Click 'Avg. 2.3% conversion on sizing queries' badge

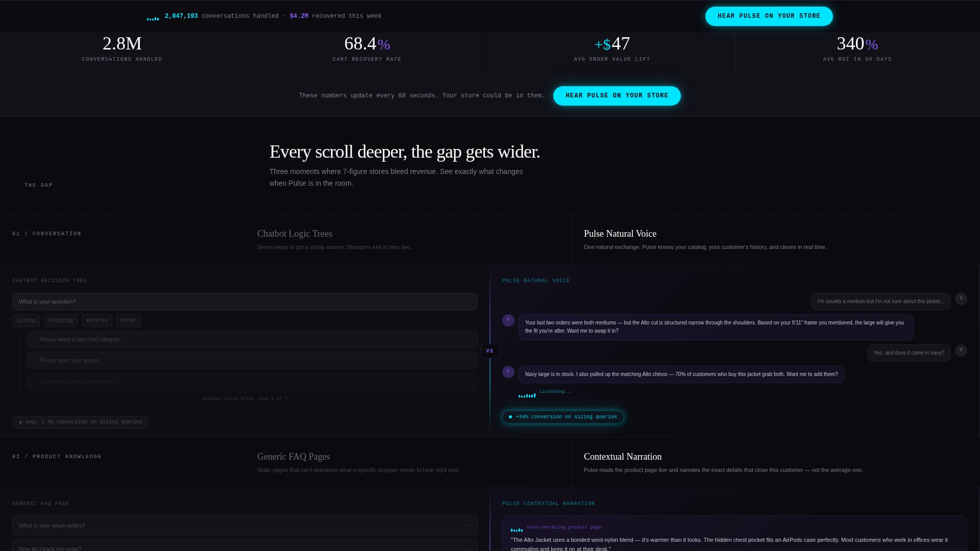click(x=81, y=422)
